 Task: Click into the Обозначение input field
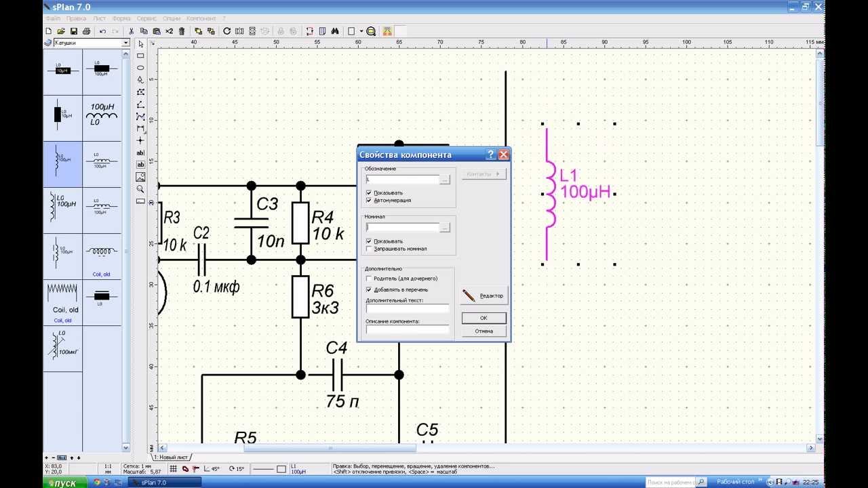coord(402,180)
